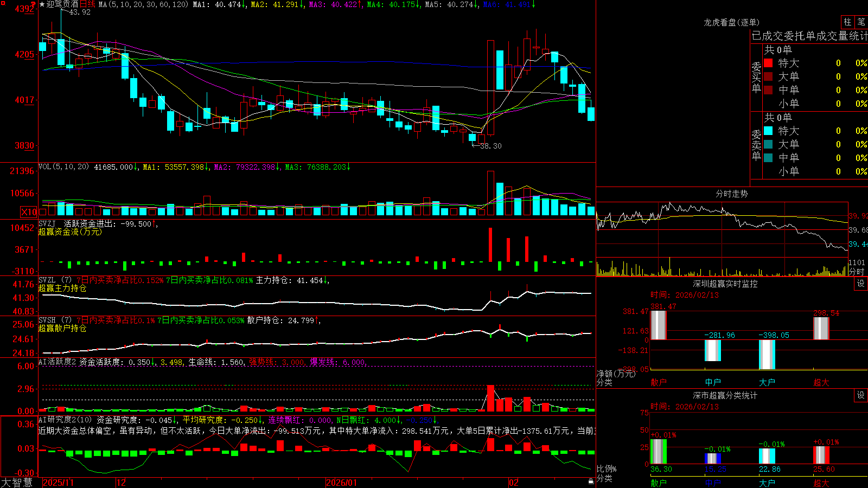The width and height of the screenshot is (868, 488).
Task: Click the AI活跃度2 indicator name
Action: pyautogui.click(x=58, y=362)
